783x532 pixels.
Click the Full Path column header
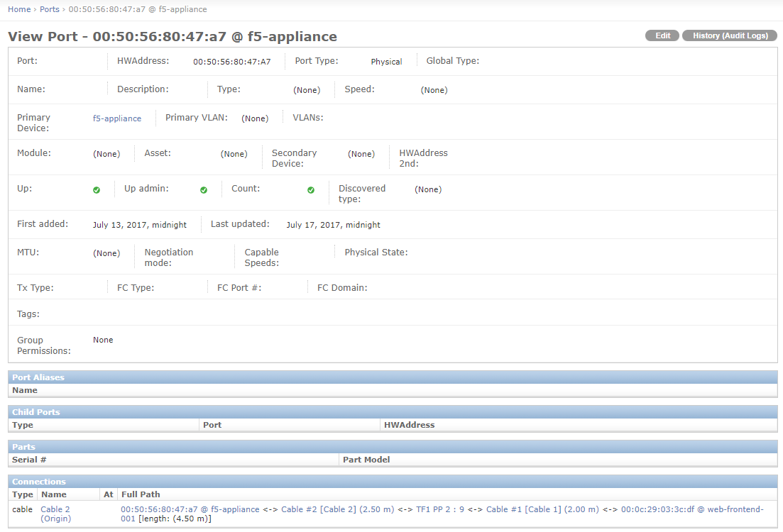click(141, 494)
